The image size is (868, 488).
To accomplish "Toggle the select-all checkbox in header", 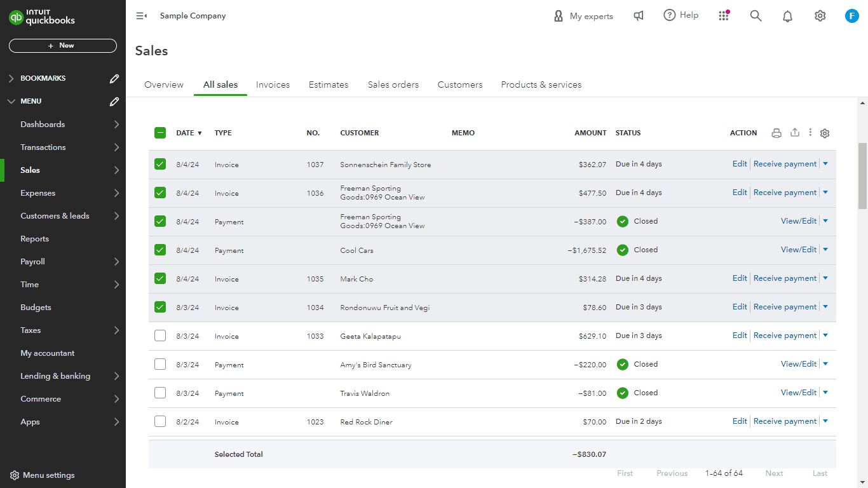I will [160, 133].
